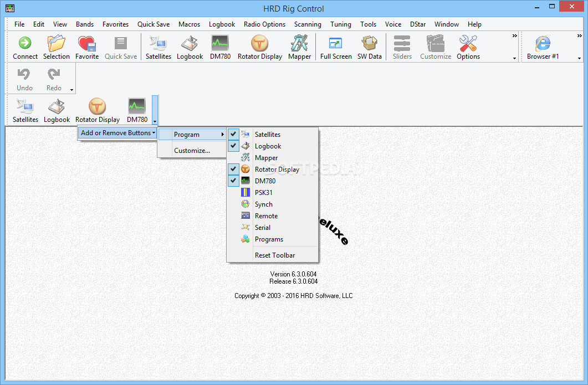This screenshot has width=588, height=385.
Task: Expand the Program submenu
Action: pos(192,135)
